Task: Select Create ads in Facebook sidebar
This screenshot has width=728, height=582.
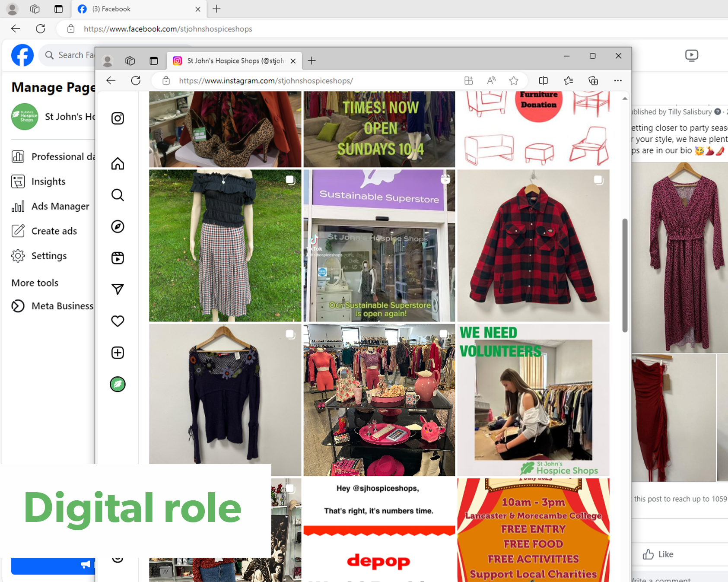Action: (45, 231)
